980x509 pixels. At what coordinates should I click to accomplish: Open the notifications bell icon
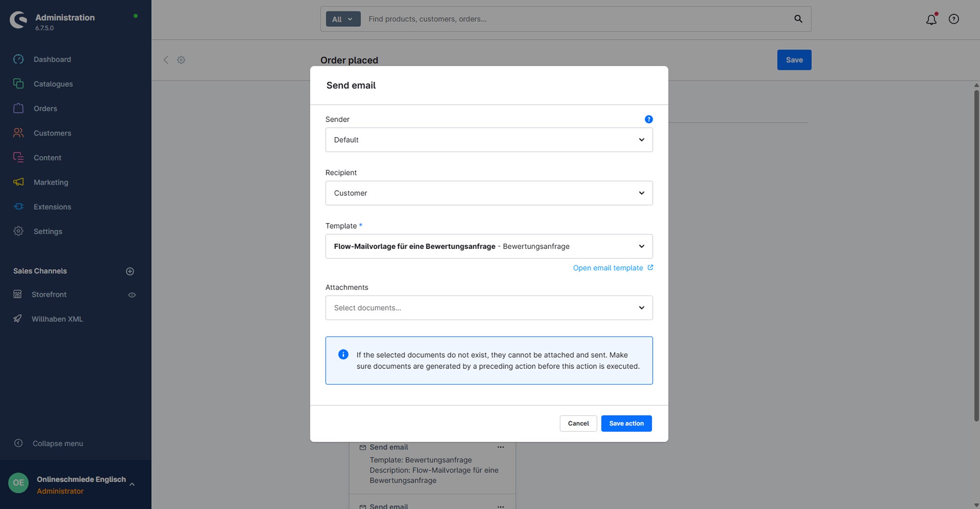[x=931, y=19]
